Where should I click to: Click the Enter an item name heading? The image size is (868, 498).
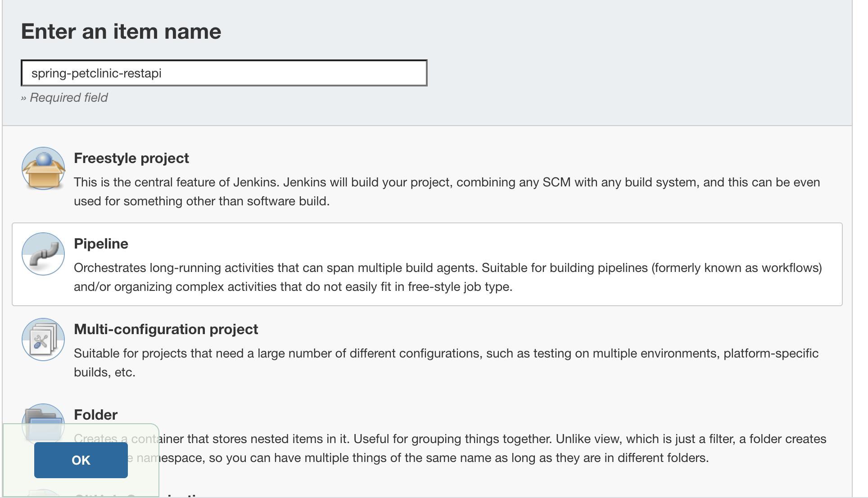tap(121, 32)
